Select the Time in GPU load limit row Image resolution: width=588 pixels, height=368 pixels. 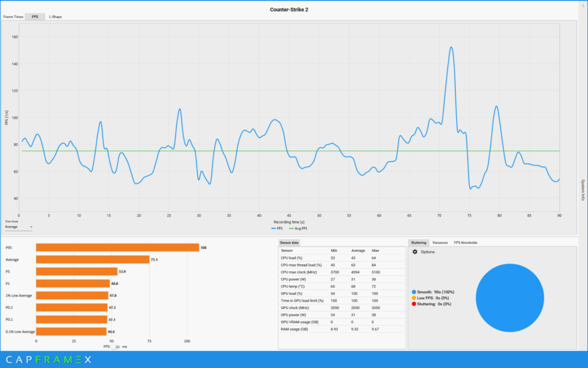(342, 301)
